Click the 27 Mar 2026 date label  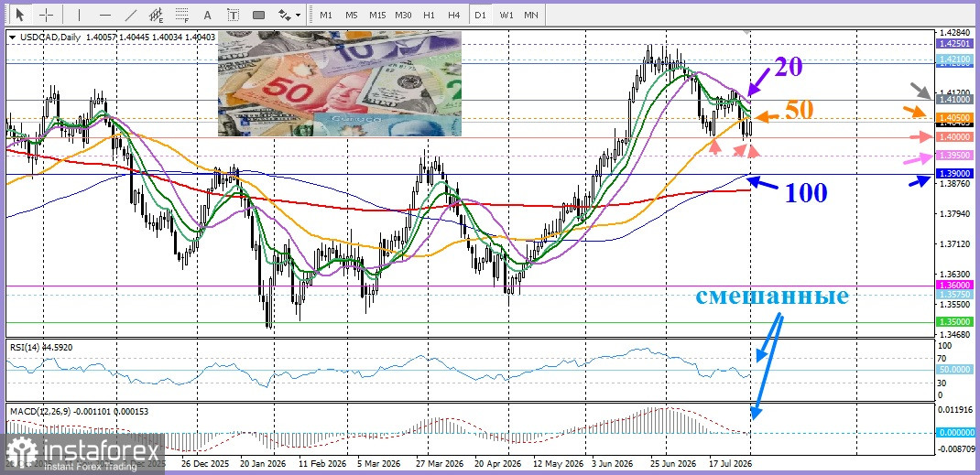point(440,464)
